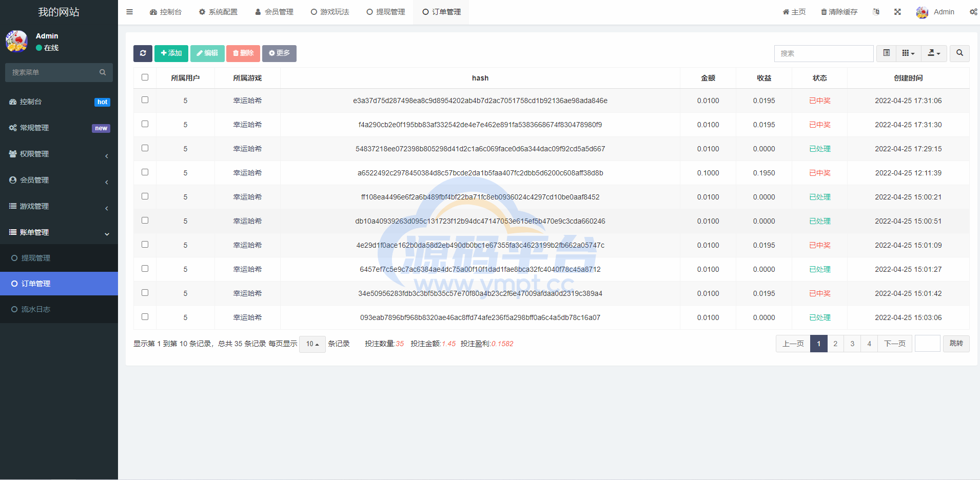Focus the 搜索 table search field
Viewport: 980px width, 480px height.
(x=824, y=53)
